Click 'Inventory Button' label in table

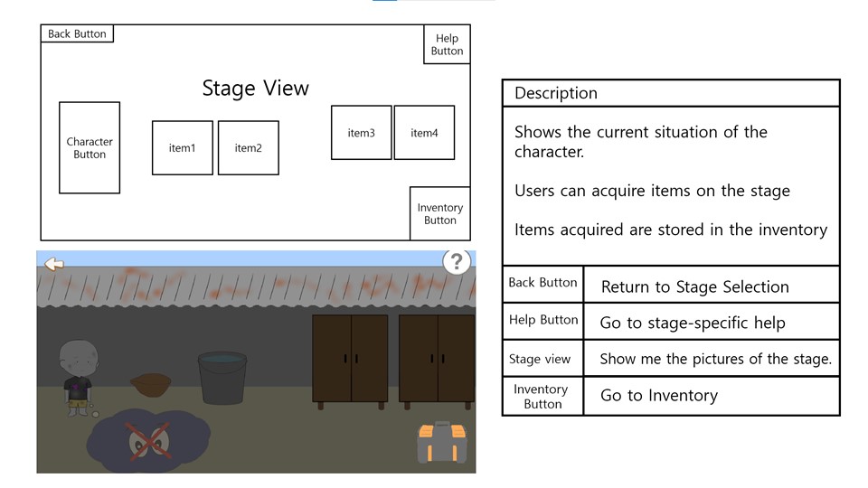(542, 397)
